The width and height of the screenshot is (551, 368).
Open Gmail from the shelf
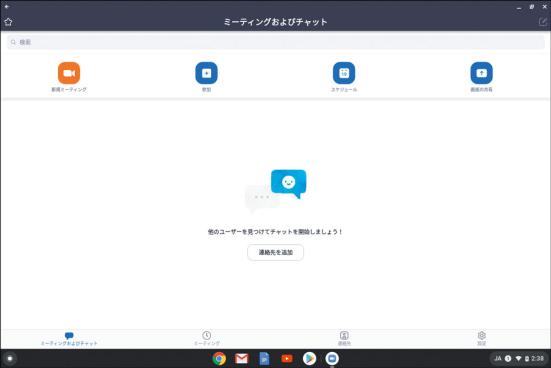point(242,359)
